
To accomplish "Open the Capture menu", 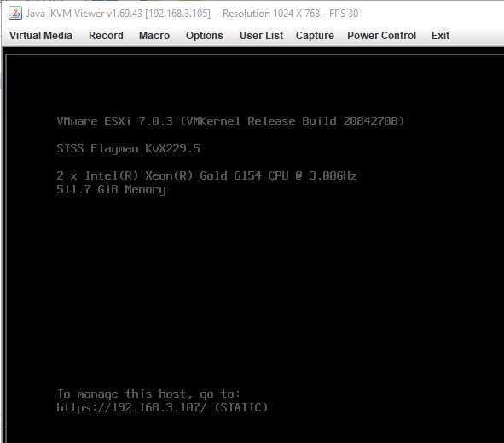I will click(x=315, y=36).
